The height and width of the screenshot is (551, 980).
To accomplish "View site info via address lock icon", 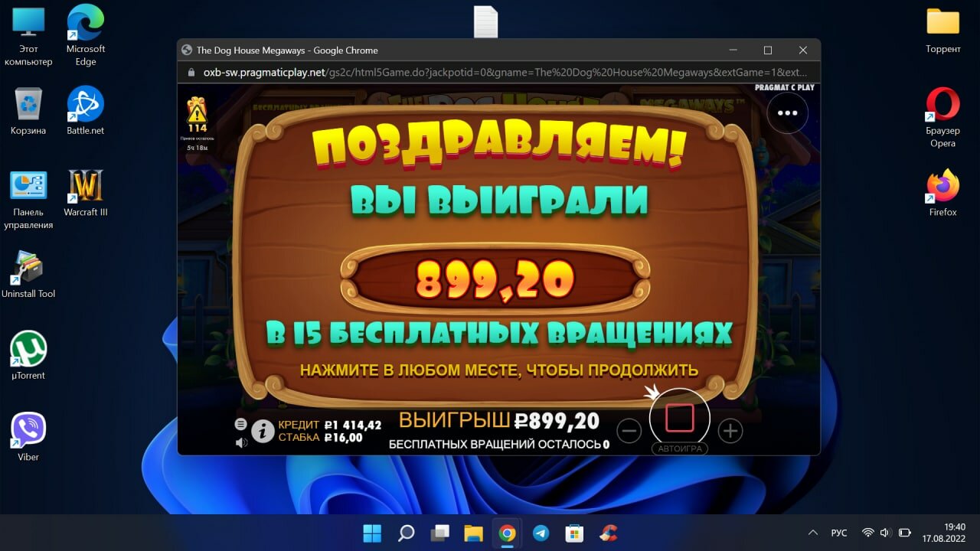I will 191,73.
